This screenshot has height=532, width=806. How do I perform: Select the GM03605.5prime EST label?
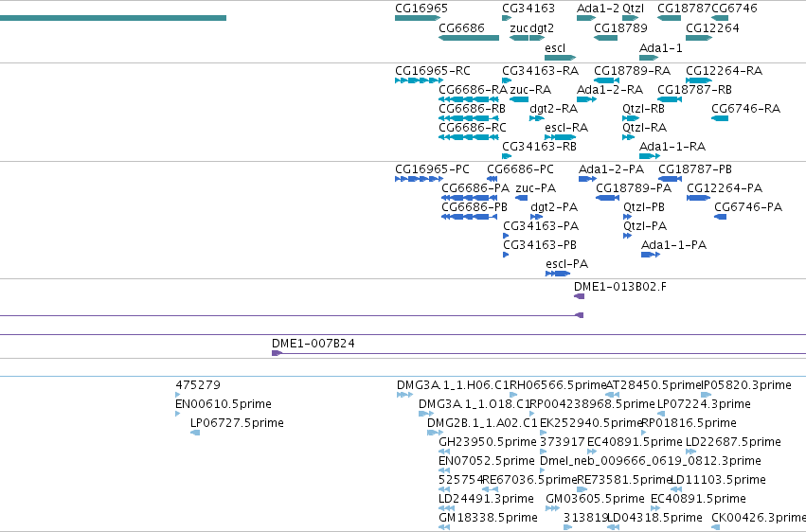(x=595, y=499)
